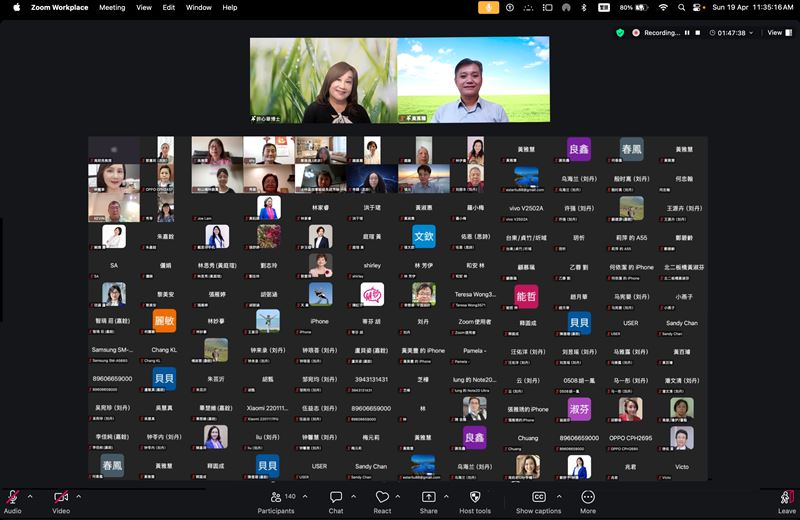Screen dimensions: 800x520
Task: Open the Chat panel
Action: (x=336, y=497)
